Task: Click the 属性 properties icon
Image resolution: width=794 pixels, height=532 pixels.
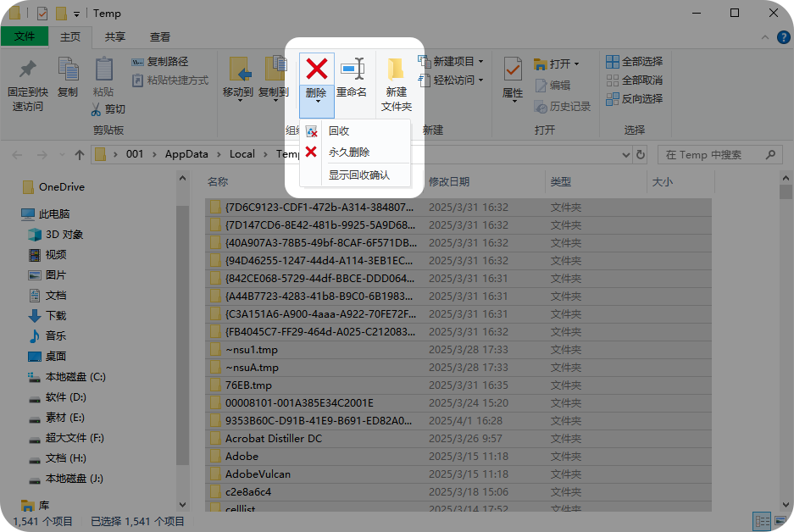Action: [513, 69]
